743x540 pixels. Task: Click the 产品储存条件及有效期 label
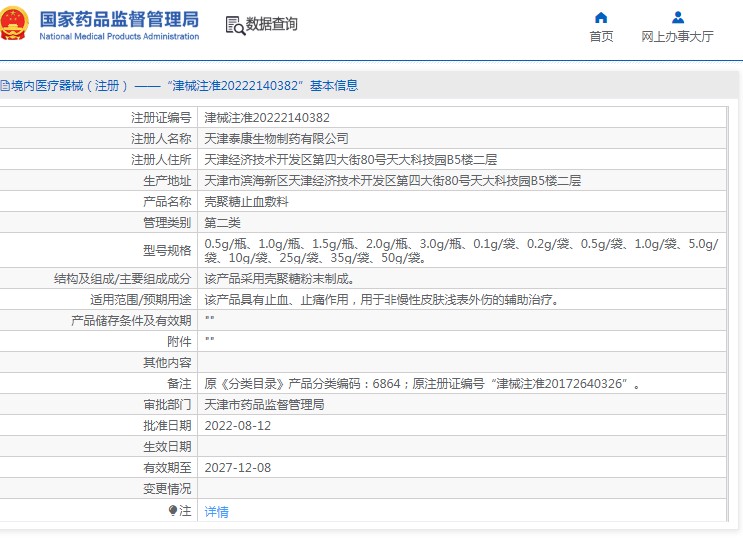[131, 321]
